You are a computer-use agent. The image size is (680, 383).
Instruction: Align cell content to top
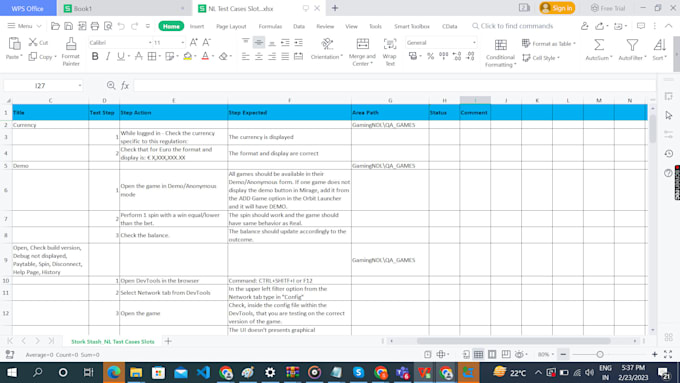pos(245,43)
